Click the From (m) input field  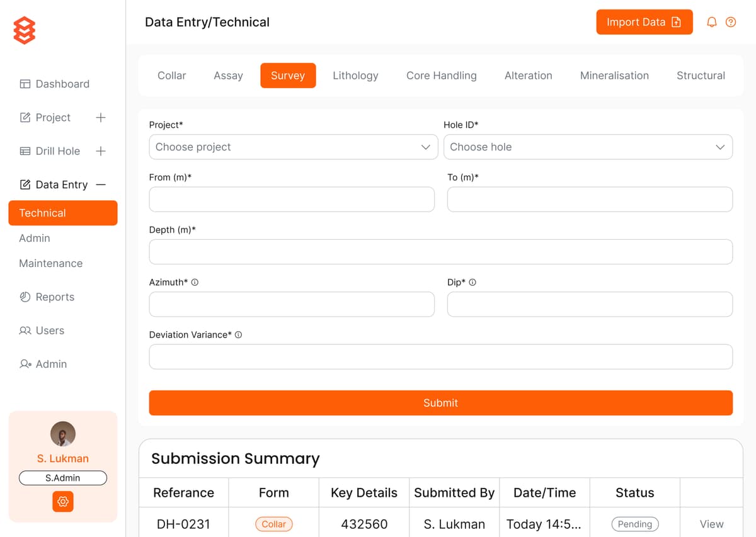[x=292, y=199]
